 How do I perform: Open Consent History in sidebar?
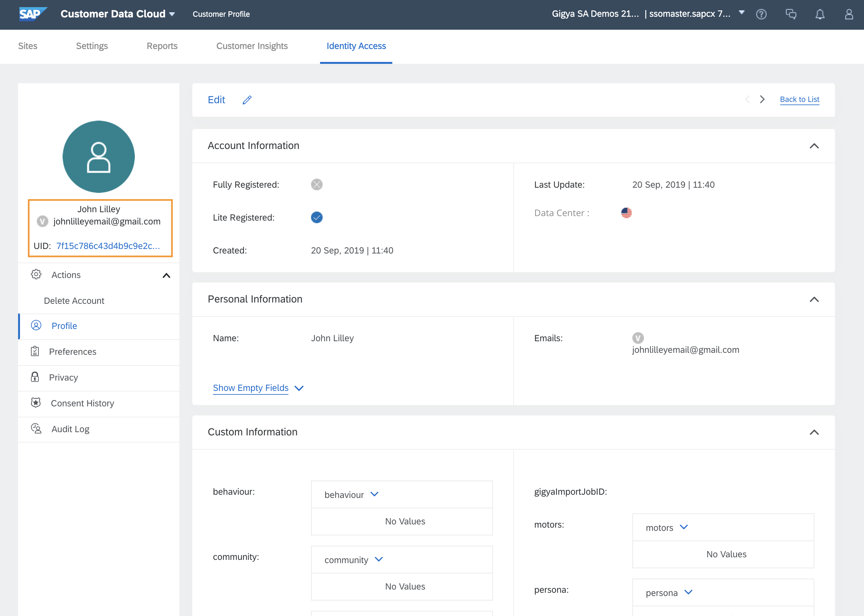[x=82, y=403]
